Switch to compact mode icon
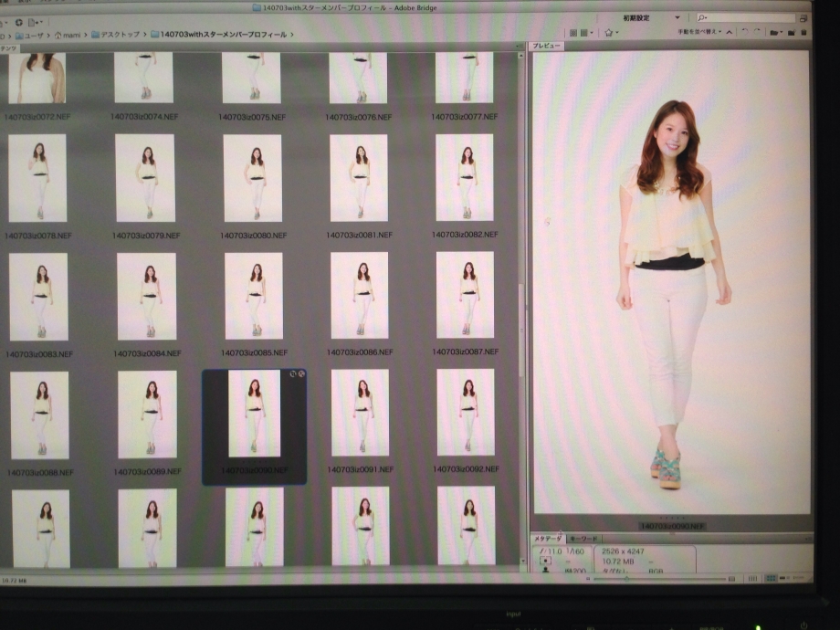The image size is (840, 630). click(803, 19)
